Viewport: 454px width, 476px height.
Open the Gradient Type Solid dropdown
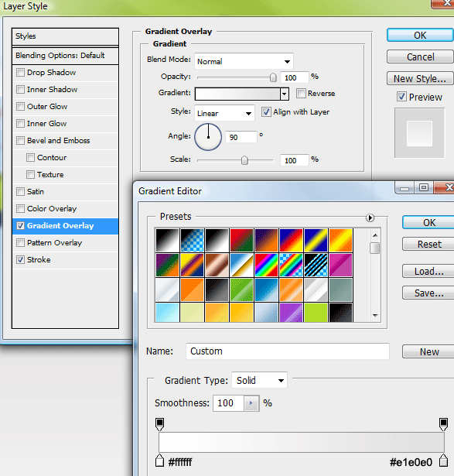point(260,380)
